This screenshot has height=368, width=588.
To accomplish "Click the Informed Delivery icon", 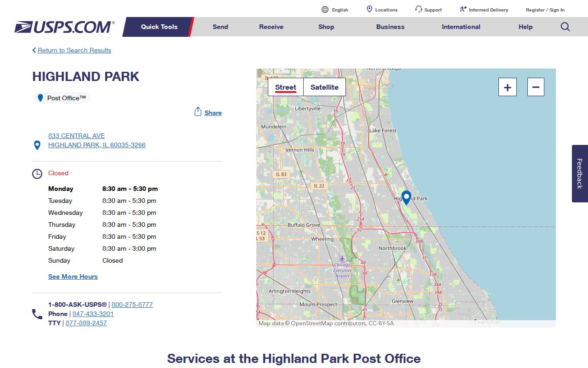I will point(463,9).
